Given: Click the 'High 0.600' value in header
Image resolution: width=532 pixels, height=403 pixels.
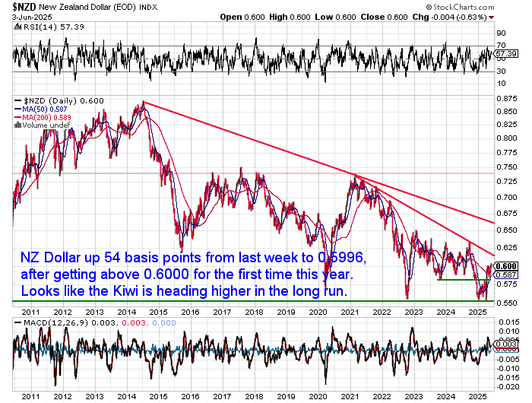Looking at the screenshot, I should pos(290,17).
